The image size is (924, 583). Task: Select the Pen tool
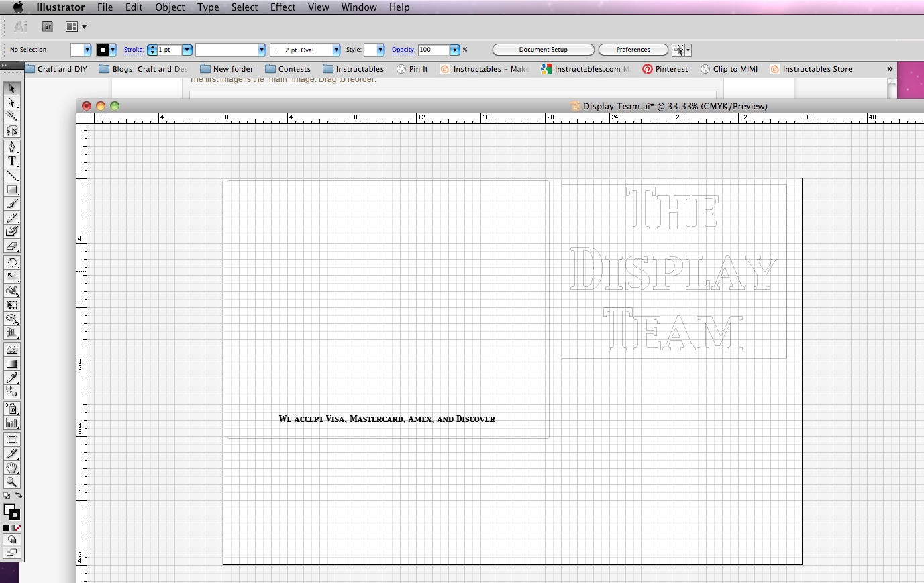coord(11,147)
